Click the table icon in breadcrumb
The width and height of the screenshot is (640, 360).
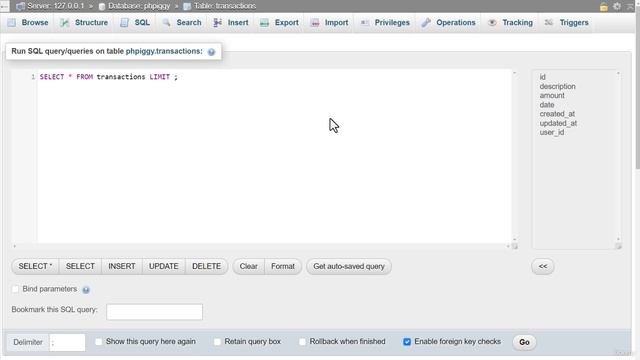187,7
